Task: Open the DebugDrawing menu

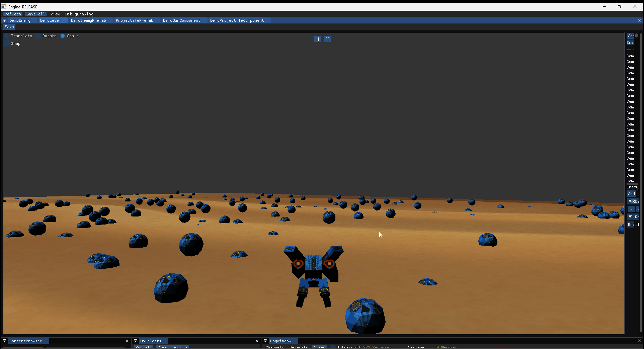Action: pyautogui.click(x=79, y=14)
